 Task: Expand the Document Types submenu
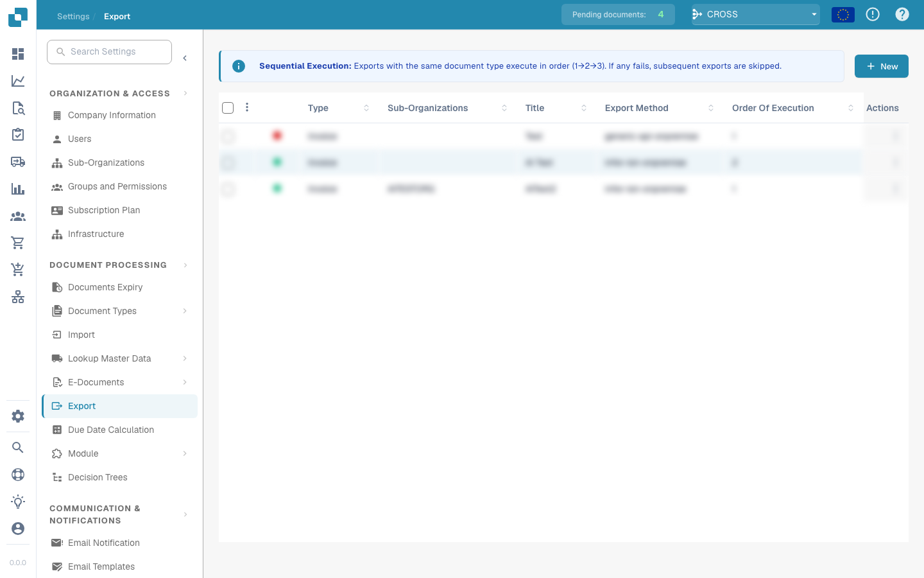(185, 311)
